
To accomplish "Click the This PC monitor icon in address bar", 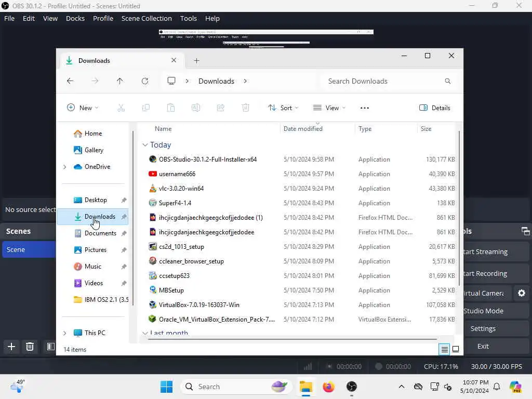I will (x=171, y=81).
